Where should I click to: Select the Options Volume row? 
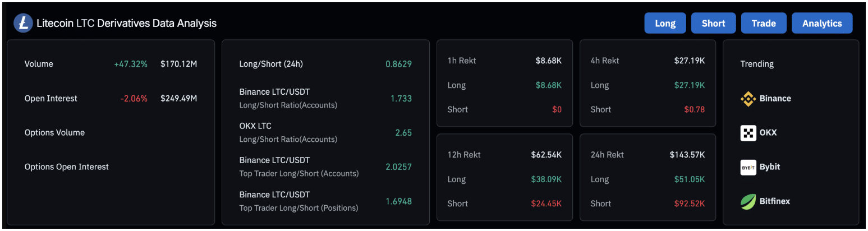click(111, 133)
